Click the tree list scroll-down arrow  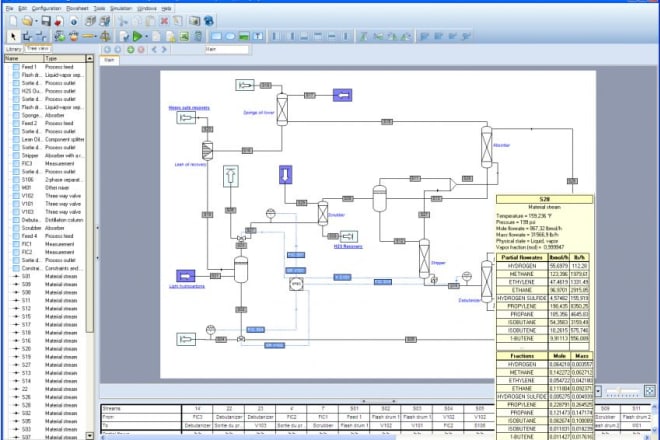[x=90, y=436]
